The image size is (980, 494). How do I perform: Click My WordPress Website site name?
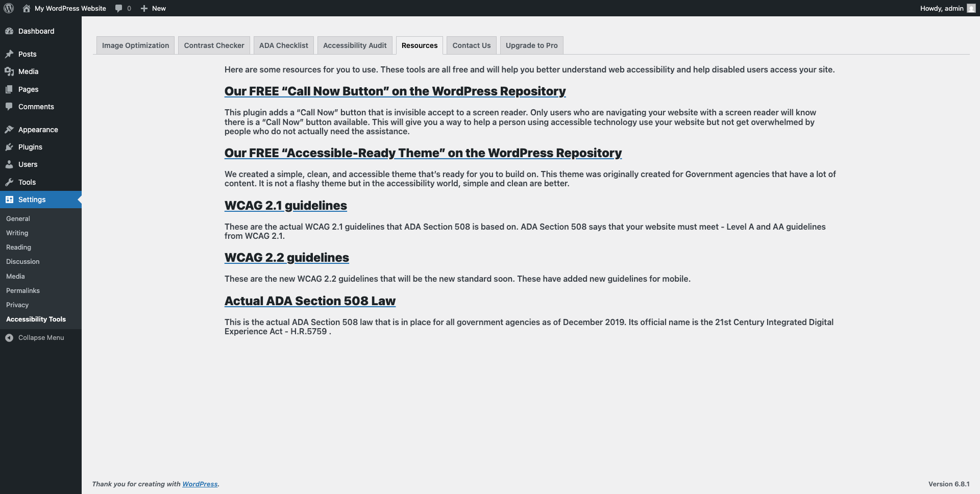[70, 8]
